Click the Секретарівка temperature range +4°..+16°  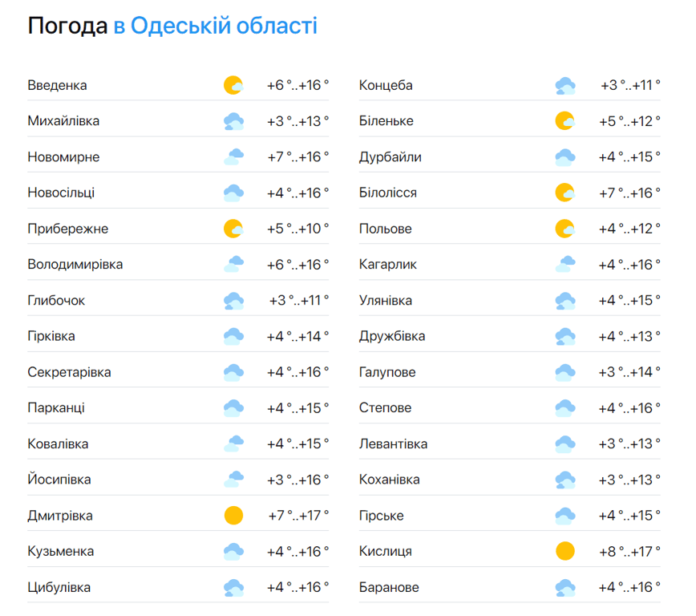point(297,372)
